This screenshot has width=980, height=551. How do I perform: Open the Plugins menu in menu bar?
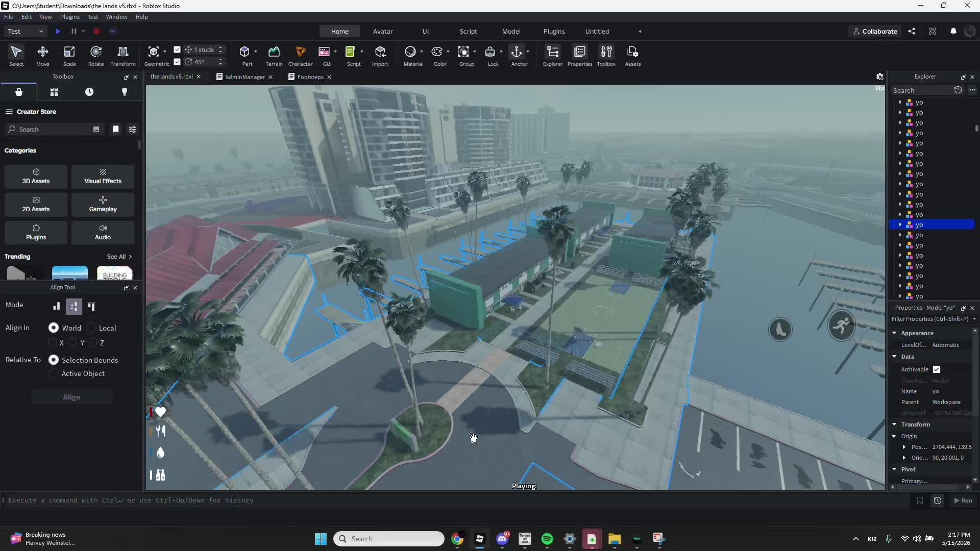pos(70,17)
